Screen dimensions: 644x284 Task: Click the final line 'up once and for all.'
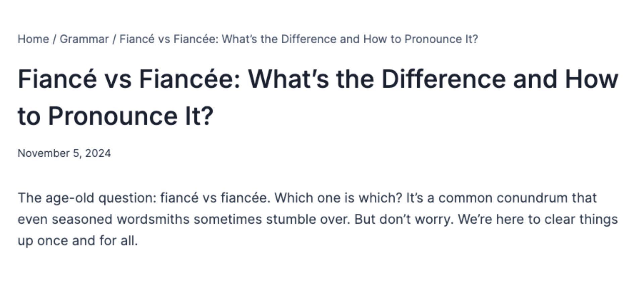point(77,241)
